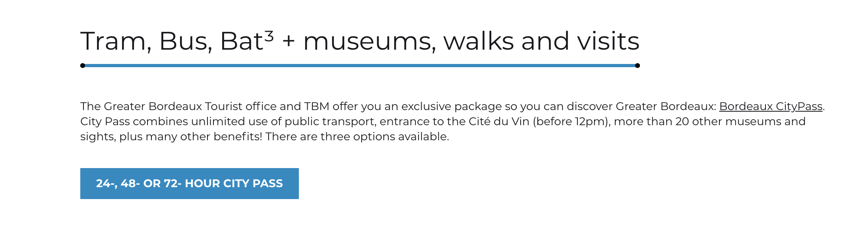Click the plus sign in the heading

tap(289, 42)
